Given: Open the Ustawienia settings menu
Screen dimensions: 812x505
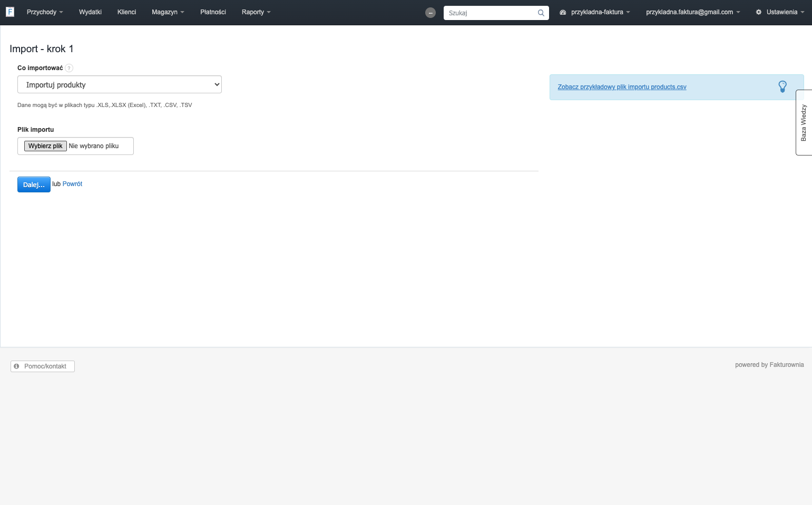Looking at the screenshot, I should pyautogui.click(x=780, y=12).
